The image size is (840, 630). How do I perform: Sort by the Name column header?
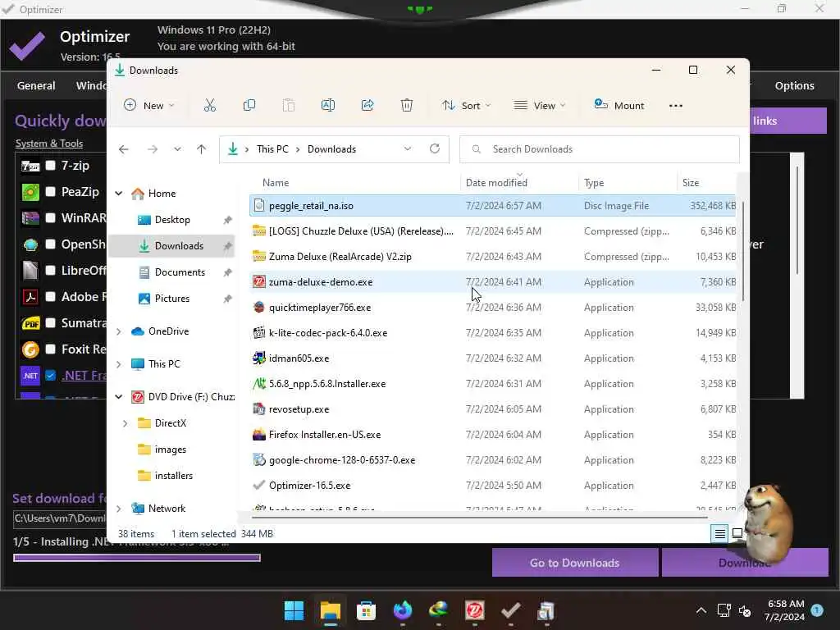[276, 183]
